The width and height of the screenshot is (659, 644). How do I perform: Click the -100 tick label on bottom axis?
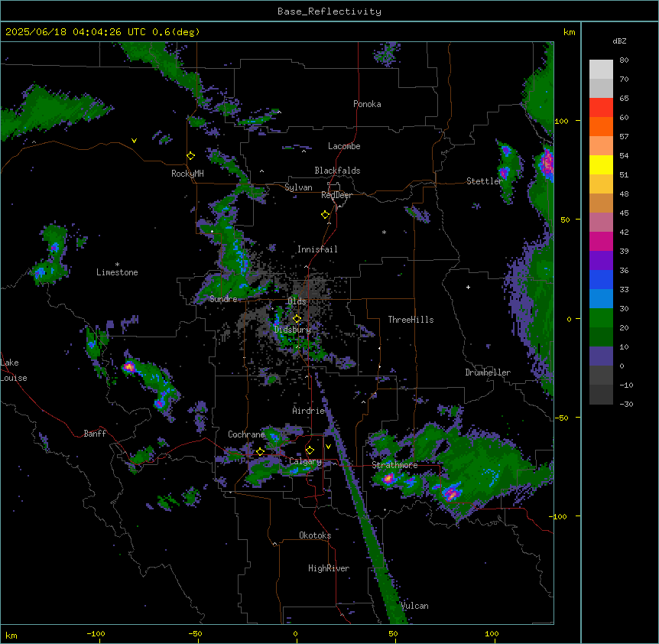coord(96,633)
